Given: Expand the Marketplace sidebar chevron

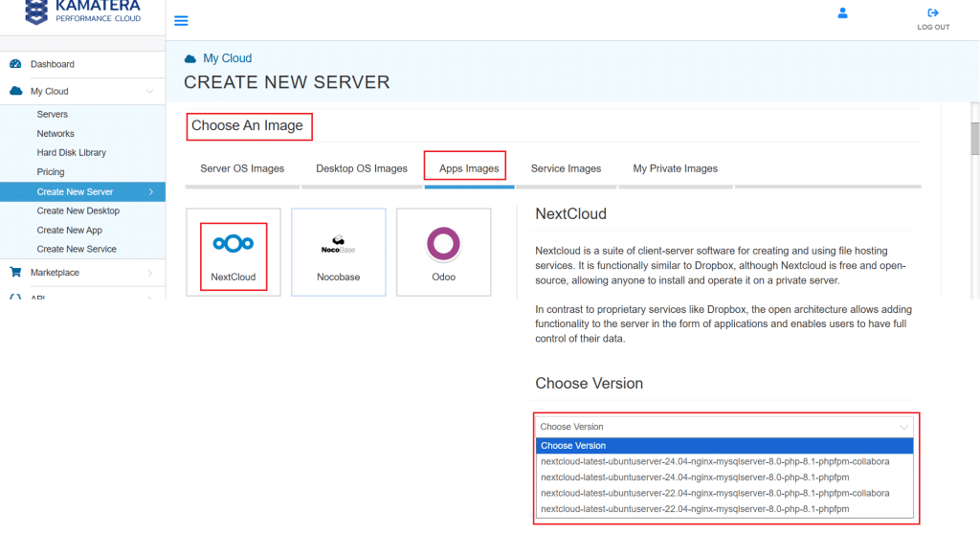Looking at the screenshot, I should point(150,273).
